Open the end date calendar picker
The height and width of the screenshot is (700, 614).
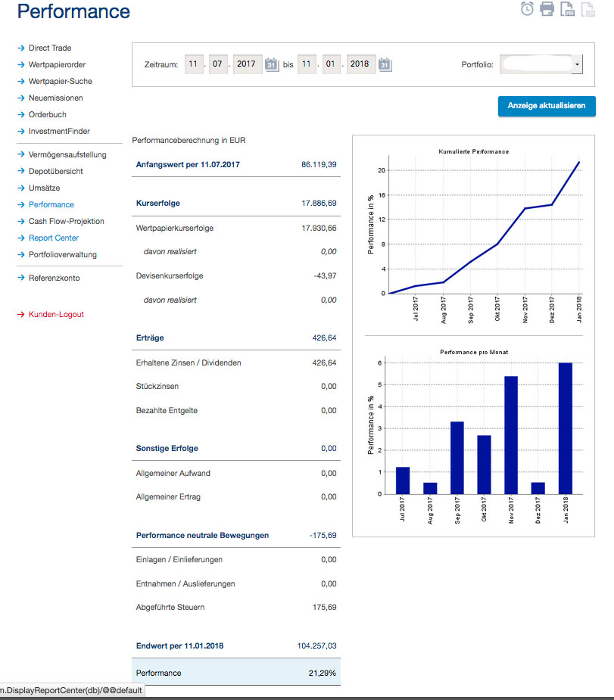click(x=385, y=64)
